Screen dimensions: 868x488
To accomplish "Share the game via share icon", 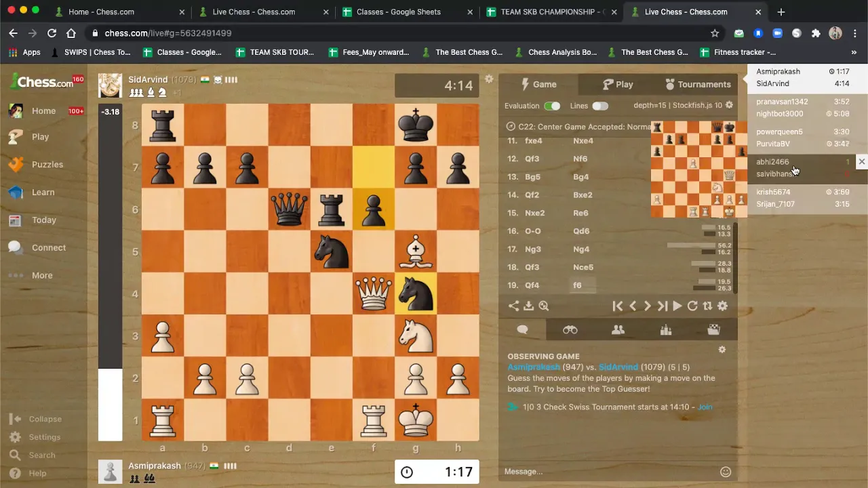I will click(513, 306).
